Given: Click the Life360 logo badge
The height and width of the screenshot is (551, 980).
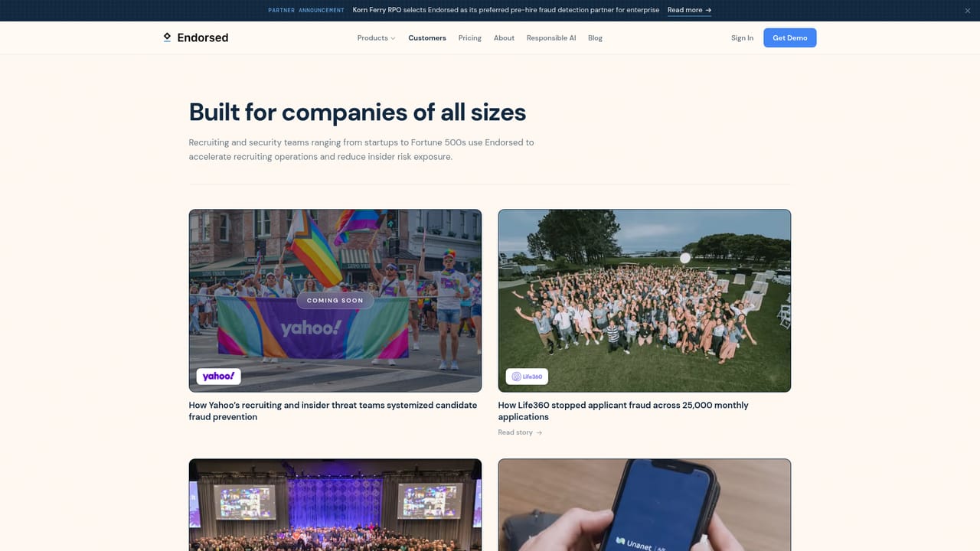Looking at the screenshot, I should (527, 377).
